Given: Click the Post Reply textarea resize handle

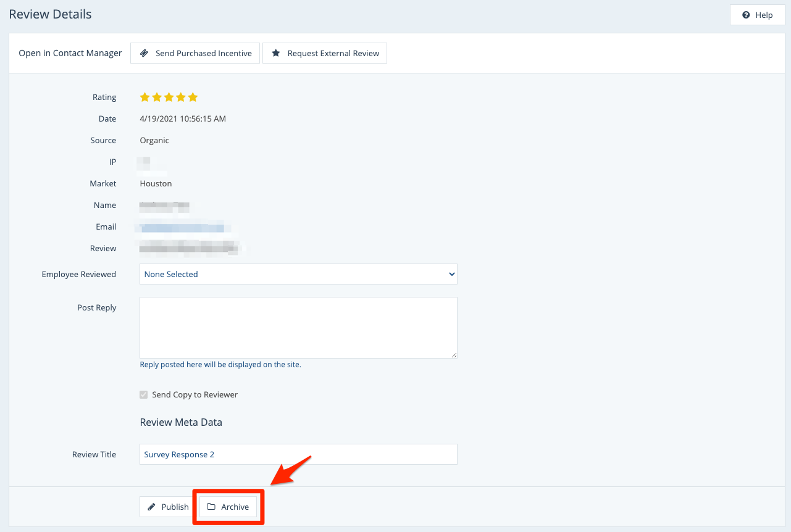Looking at the screenshot, I should click(454, 355).
